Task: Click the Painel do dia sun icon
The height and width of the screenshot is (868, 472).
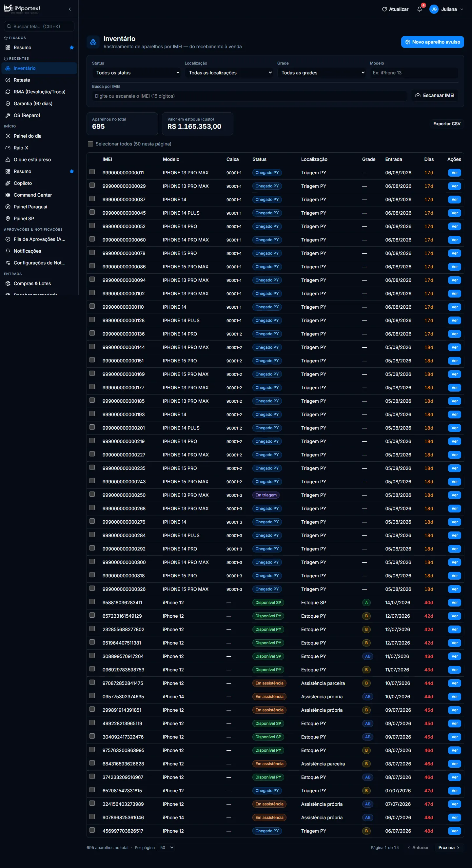Action: point(8,136)
